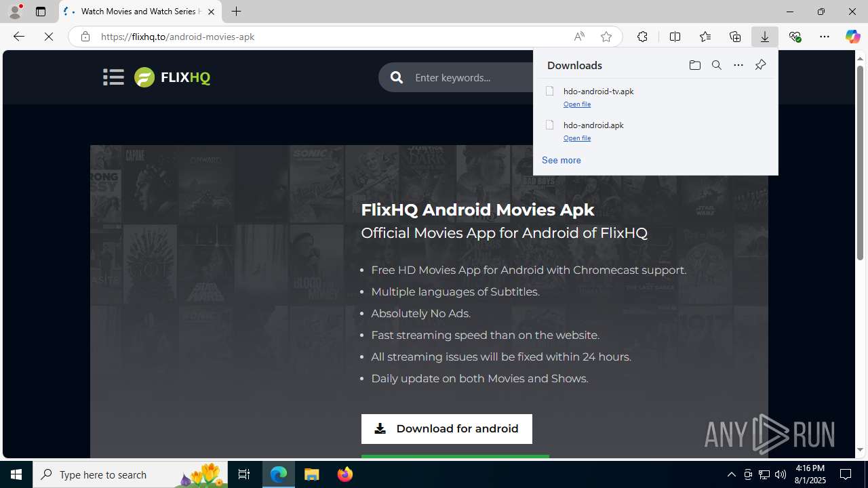The width and height of the screenshot is (868, 488).
Task: Select hdo-android-tv.apk download entry
Action: [x=656, y=96]
